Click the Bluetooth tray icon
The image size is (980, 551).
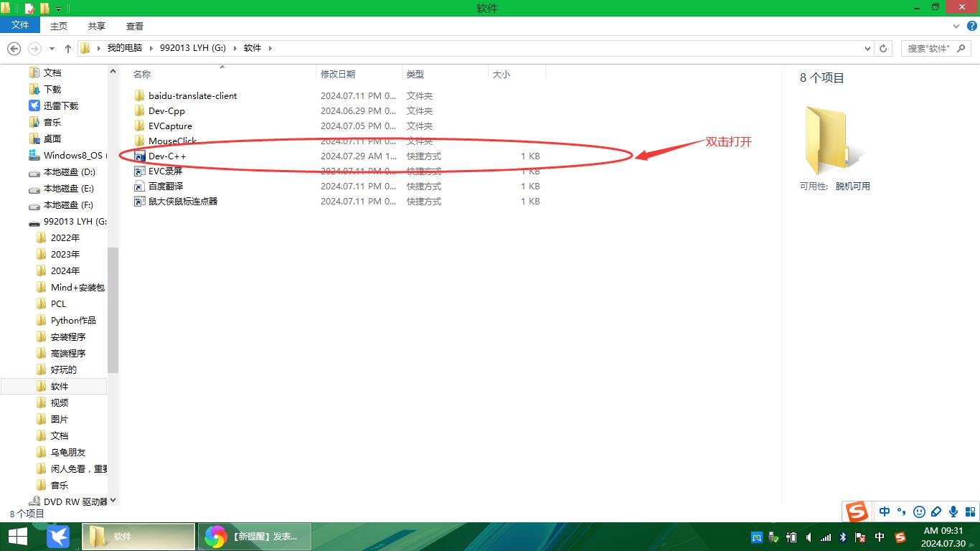843,537
